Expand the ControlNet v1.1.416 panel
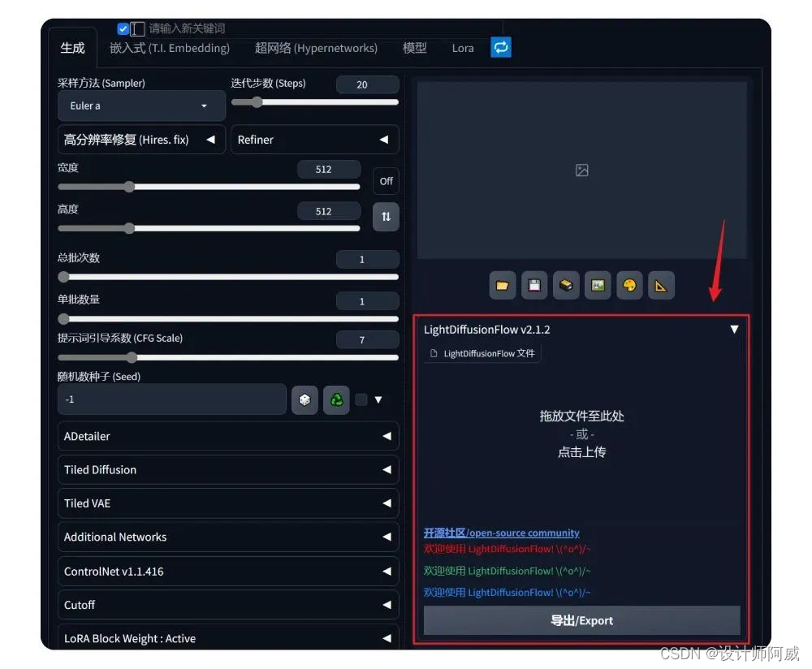 point(228,571)
